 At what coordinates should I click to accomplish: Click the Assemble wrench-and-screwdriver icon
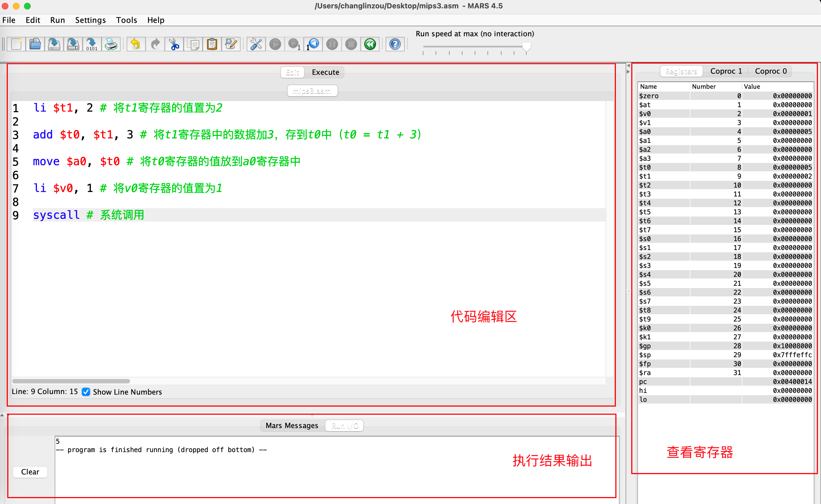pyautogui.click(x=256, y=44)
